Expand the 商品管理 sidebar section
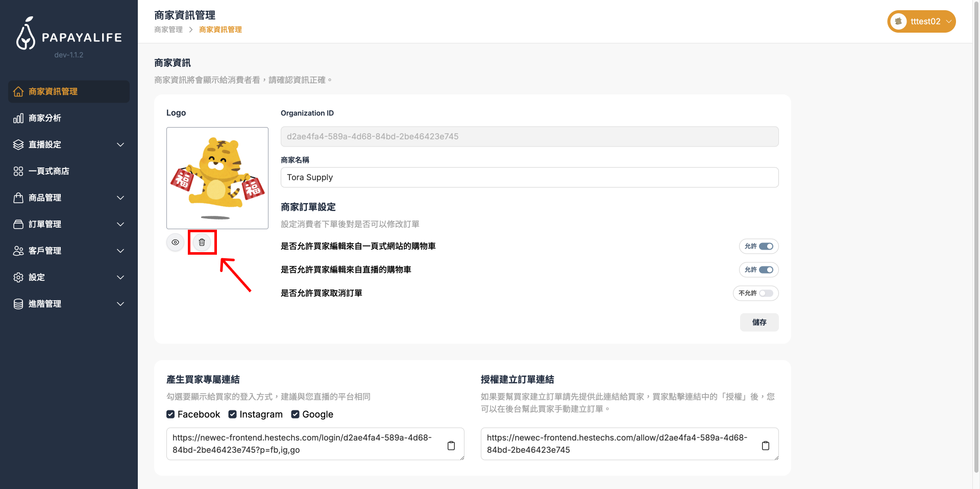Viewport: 980px width, 489px height. pos(69,198)
